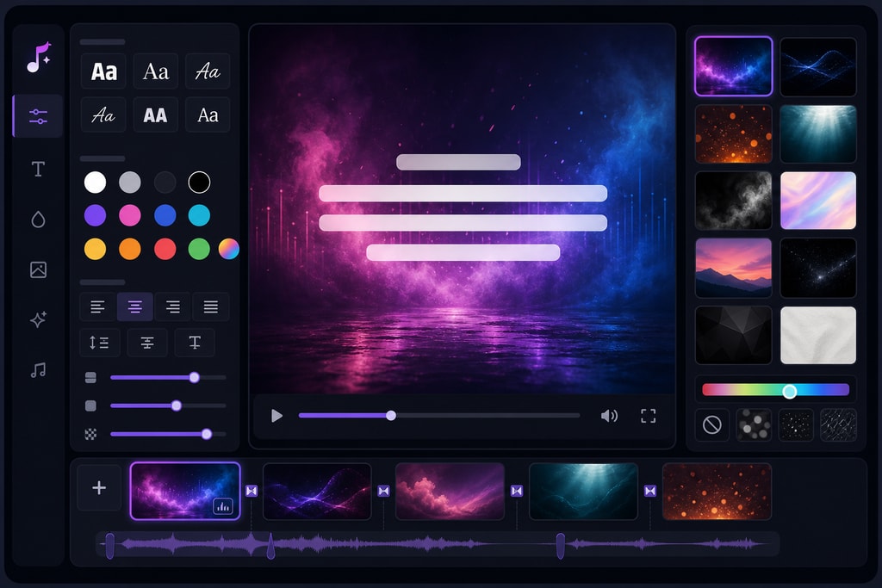
Task: Click transition between second and third clips
Action: (383, 491)
